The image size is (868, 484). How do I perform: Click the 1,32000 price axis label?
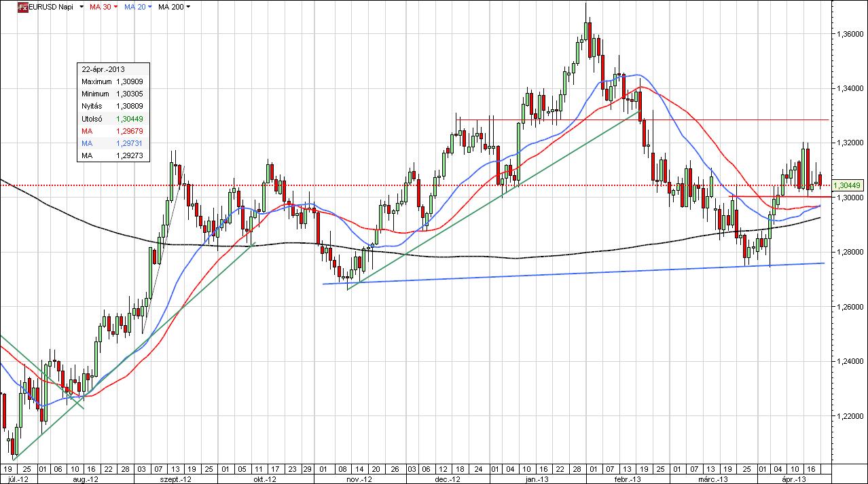850,143
